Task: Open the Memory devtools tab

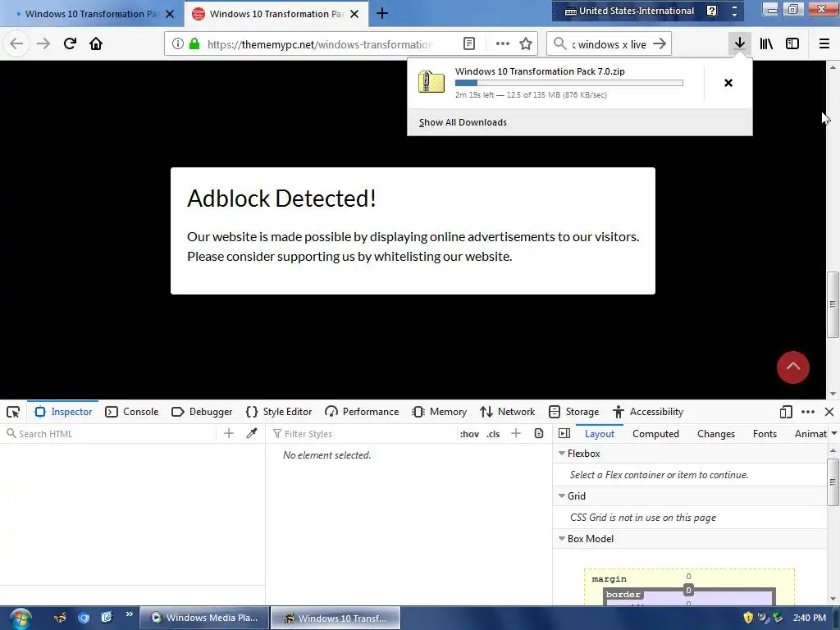Action: (x=440, y=412)
